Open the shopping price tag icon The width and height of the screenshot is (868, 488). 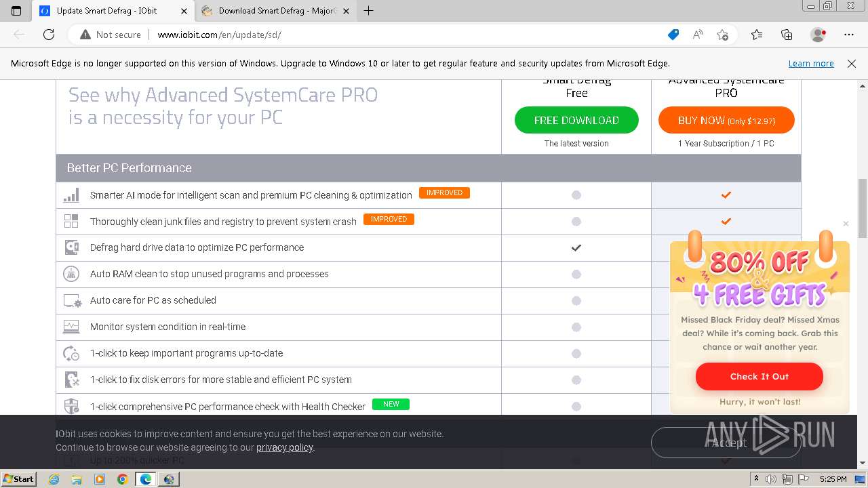(673, 35)
